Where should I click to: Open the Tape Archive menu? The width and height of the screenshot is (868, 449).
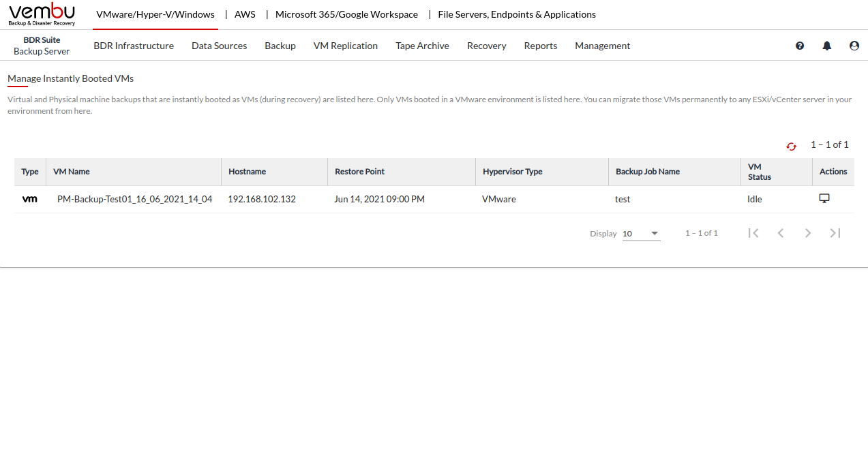click(x=422, y=46)
